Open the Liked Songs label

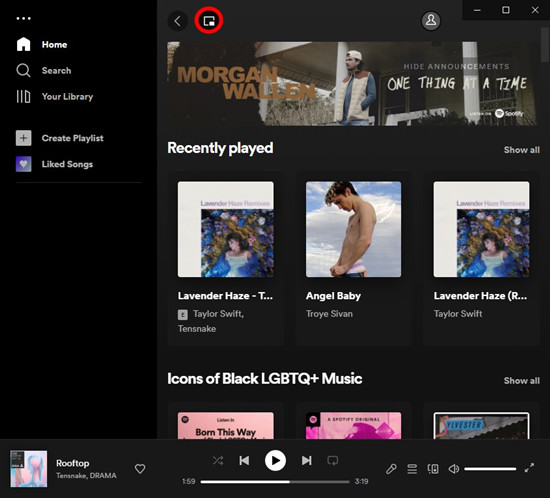tap(67, 164)
